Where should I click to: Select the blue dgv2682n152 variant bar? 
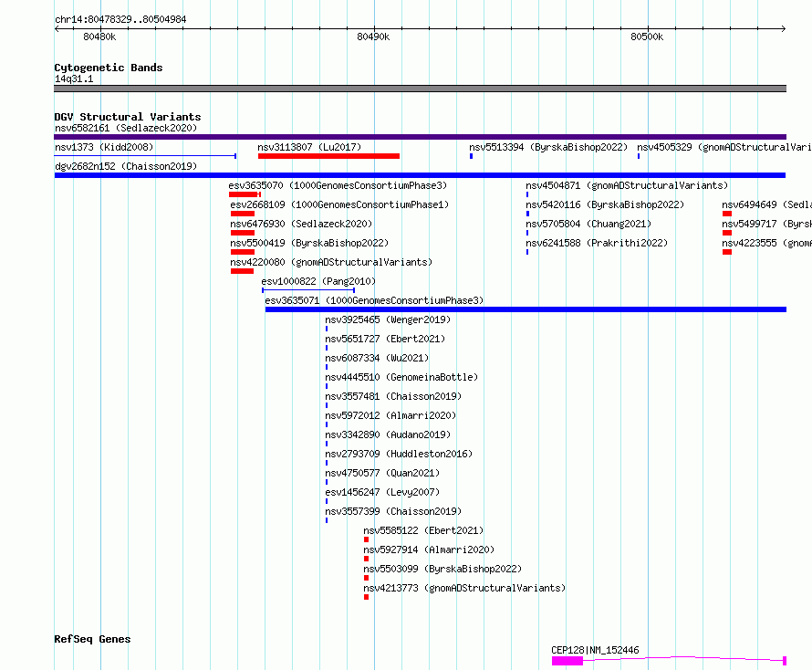coord(420,175)
